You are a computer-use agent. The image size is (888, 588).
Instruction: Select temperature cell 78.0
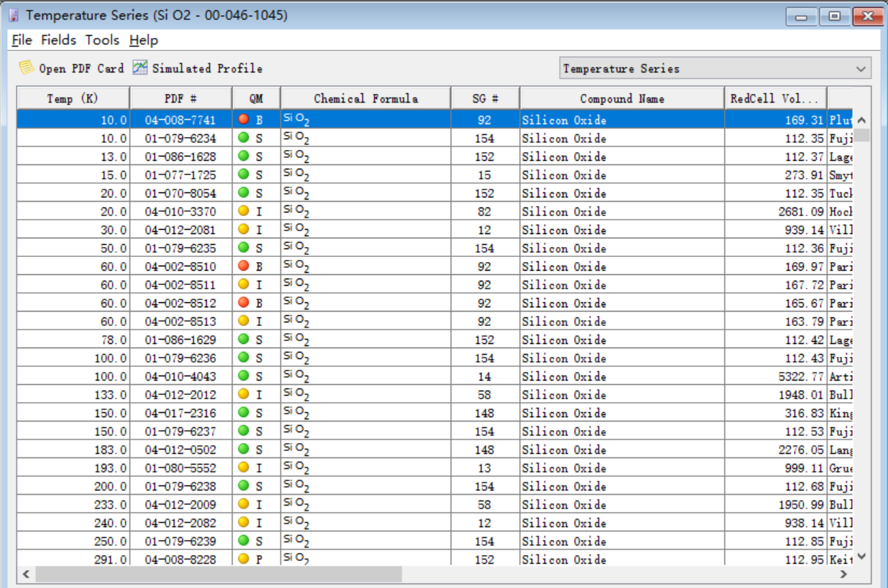click(73, 340)
